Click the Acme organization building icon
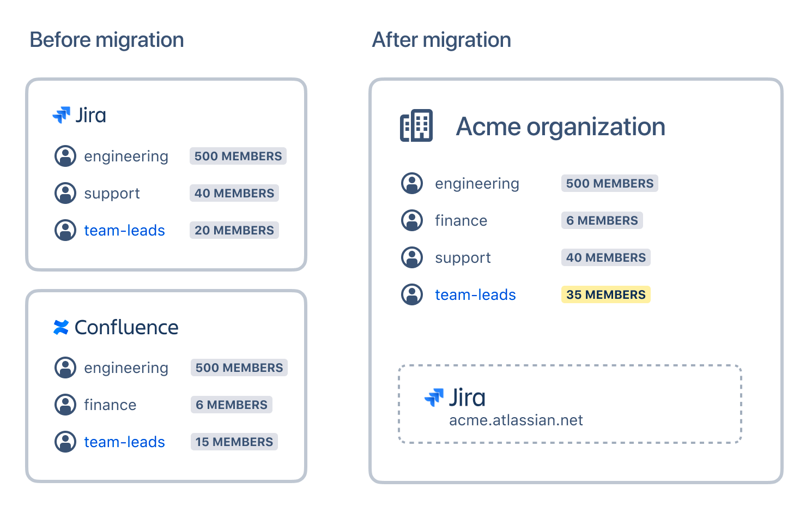812x518 pixels. 416,126
